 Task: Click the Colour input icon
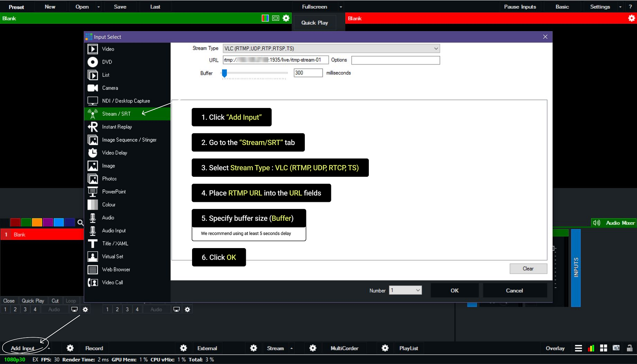pos(93,205)
